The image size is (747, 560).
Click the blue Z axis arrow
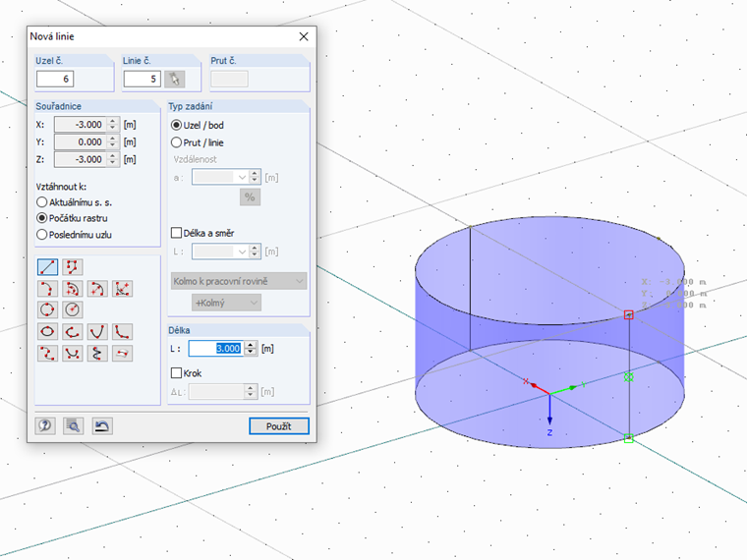pyautogui.click(x=549, y=410)
